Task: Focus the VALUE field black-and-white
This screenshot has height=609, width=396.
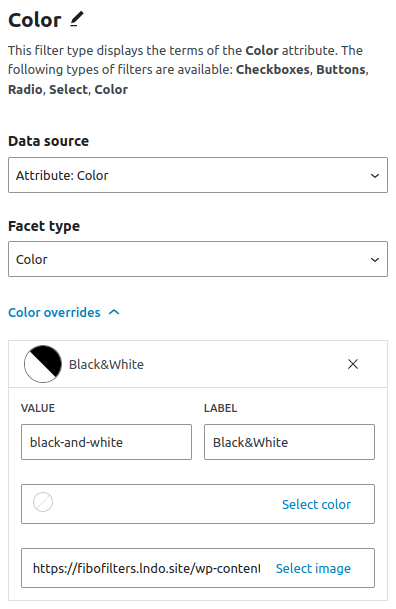Action: point(106,442)
